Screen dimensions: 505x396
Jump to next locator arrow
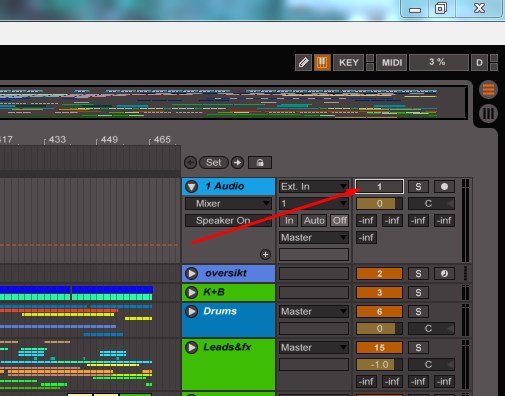pos(237,163)
